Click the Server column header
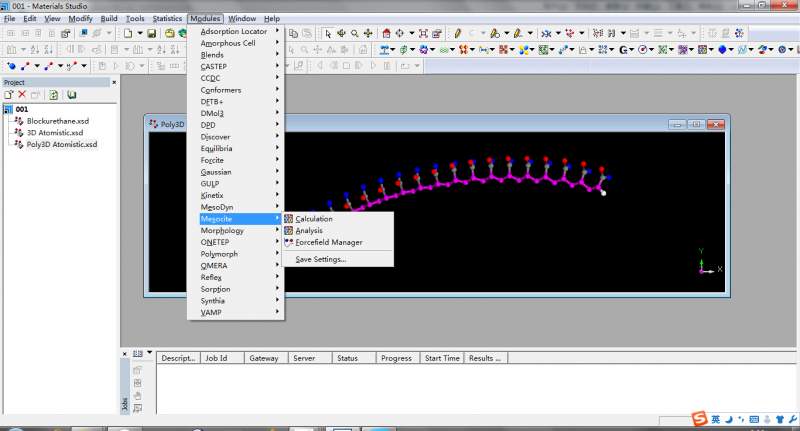The height and width of the screenshot is (431, 800). [x=310, y=358]
